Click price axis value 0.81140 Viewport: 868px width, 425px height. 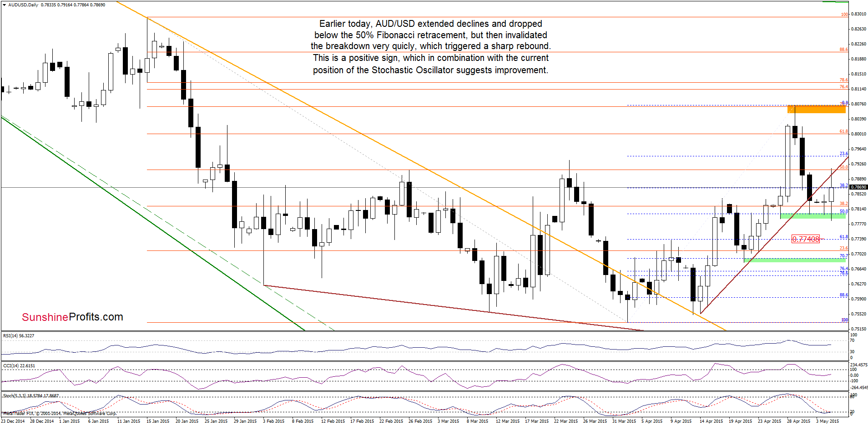coord(858,89)
